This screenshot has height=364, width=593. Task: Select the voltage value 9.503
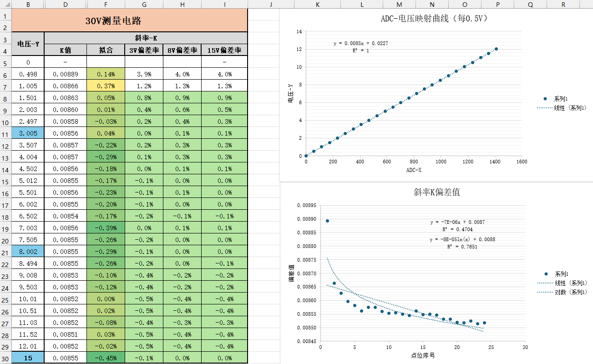tap(28, 287)
